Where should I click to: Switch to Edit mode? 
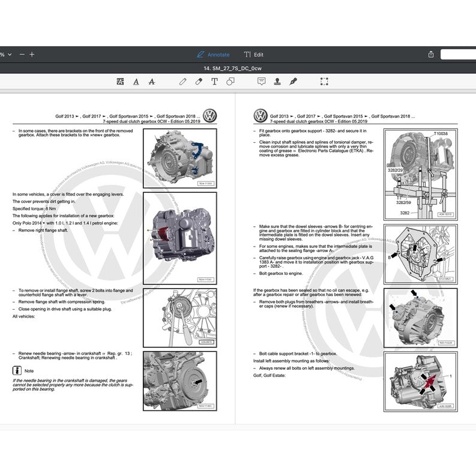253,54
